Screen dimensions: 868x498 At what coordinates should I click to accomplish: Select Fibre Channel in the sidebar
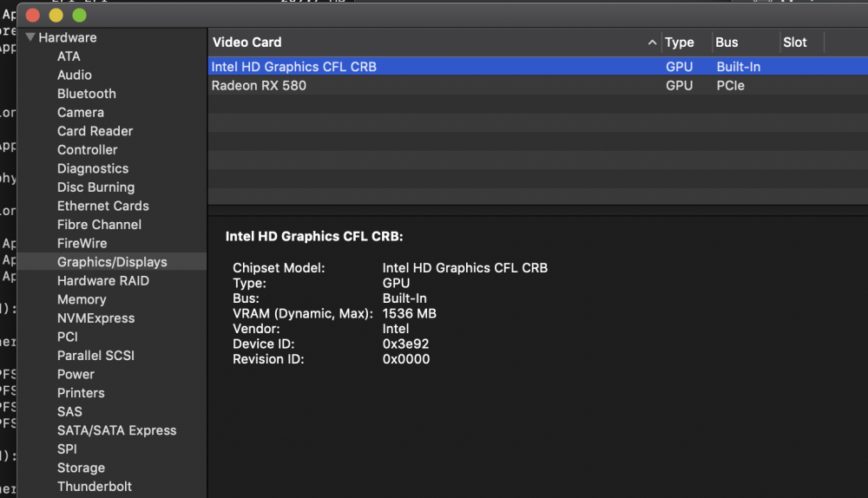tap(99, 225)
